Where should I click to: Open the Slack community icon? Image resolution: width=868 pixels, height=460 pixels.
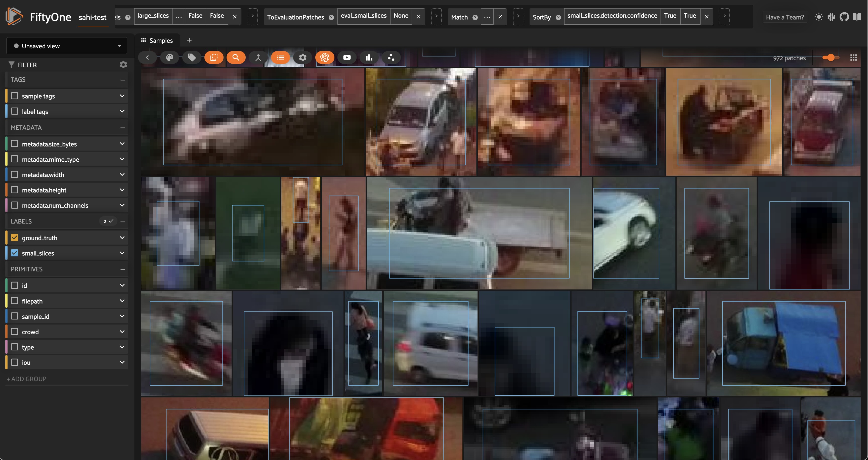[831, 17]
